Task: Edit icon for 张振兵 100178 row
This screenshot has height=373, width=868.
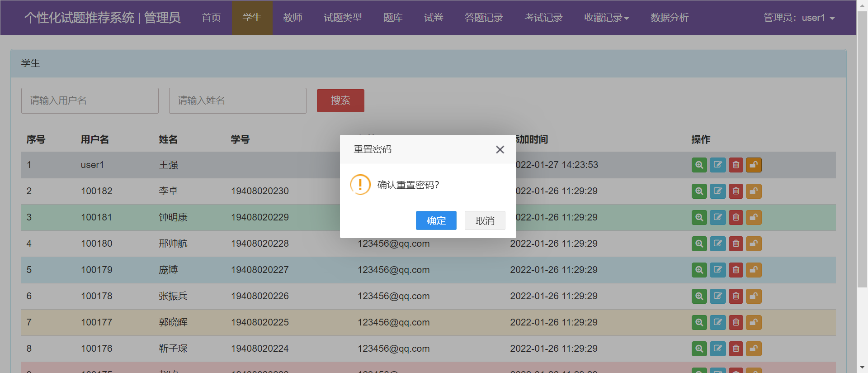Action: tap(717, 296)
